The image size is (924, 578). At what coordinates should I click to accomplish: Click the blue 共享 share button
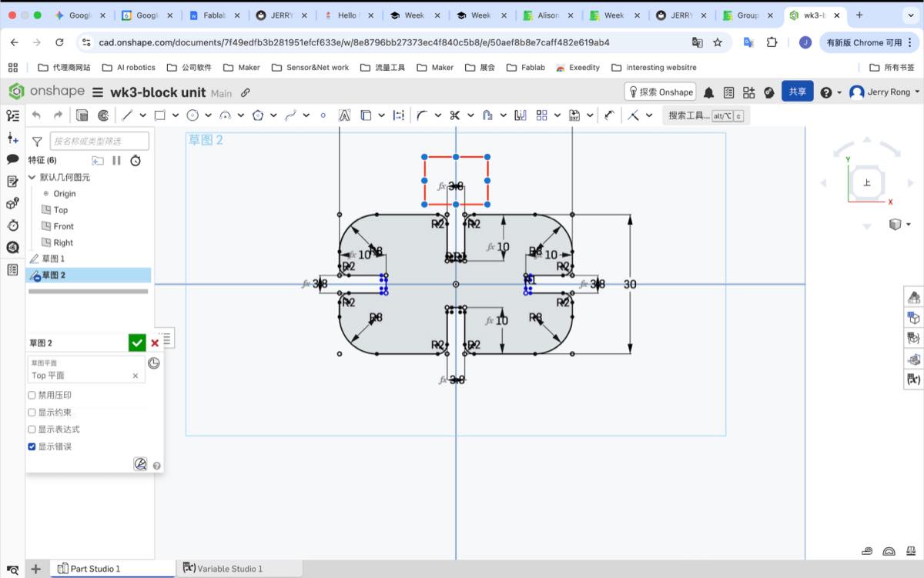point(797,92)
